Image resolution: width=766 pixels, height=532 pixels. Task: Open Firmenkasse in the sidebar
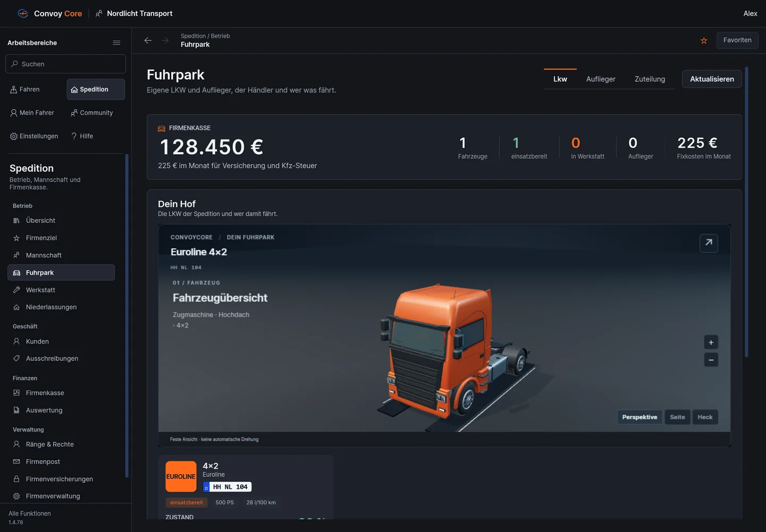pos(61,393)
